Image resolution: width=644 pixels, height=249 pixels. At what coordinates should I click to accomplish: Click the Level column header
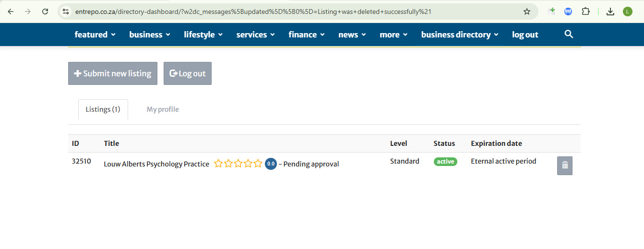tap(398, 143)
